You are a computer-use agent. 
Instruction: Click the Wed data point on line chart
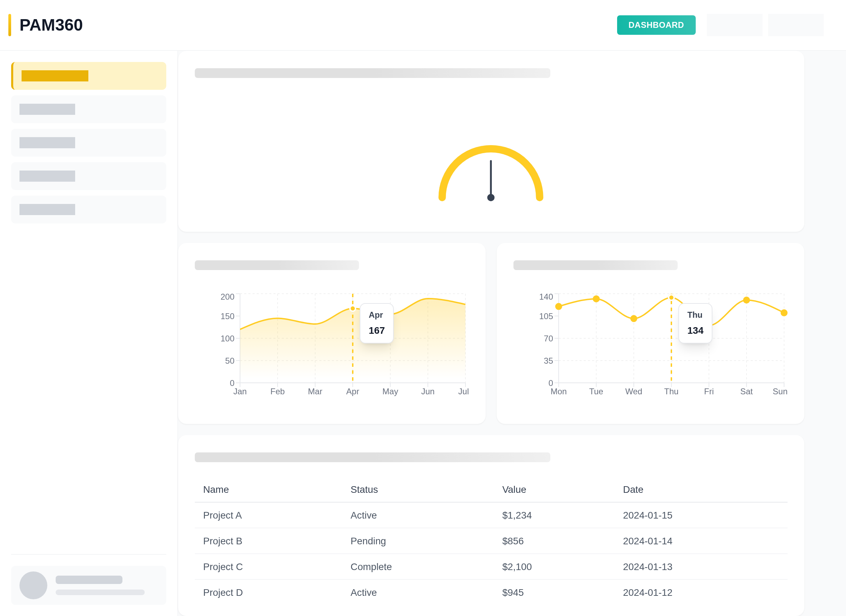[x=633, y=319]
